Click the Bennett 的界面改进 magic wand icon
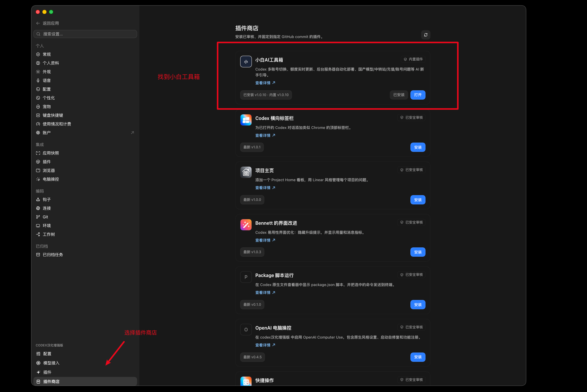Viewport: 587px width, 392px height. pyautogui.click(x=246, y=225)
